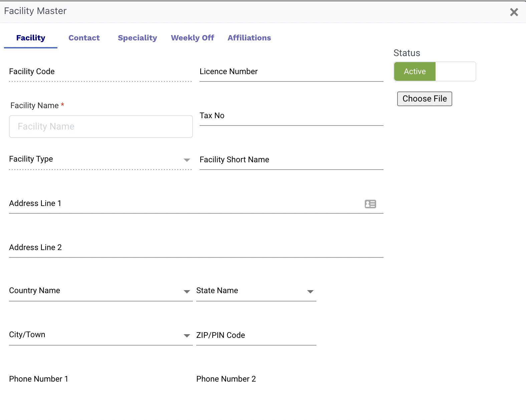Click the Facility Code field
The height and width of the screenshot is (420, 526).
(100, 72)
